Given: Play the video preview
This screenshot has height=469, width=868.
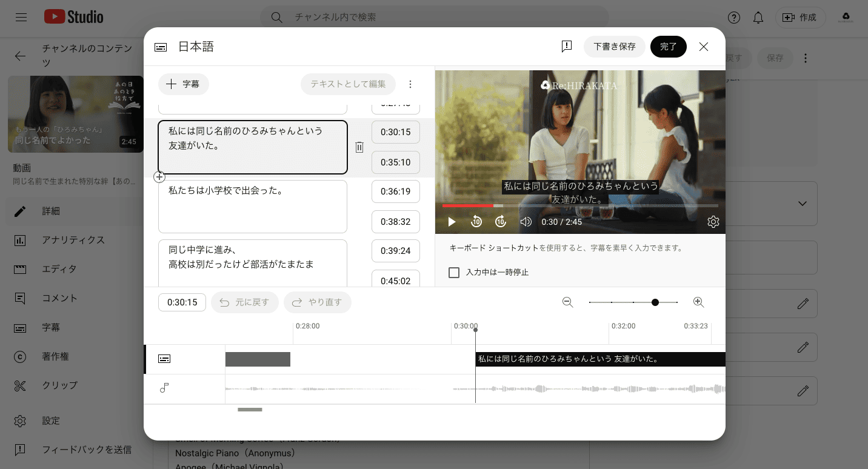Looking at the screenshot, I should pos(451,222).
